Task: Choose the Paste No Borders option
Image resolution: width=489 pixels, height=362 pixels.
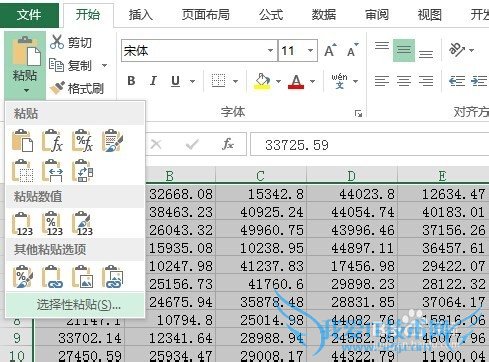Action: pyautogui.click(x=23, y=171)
